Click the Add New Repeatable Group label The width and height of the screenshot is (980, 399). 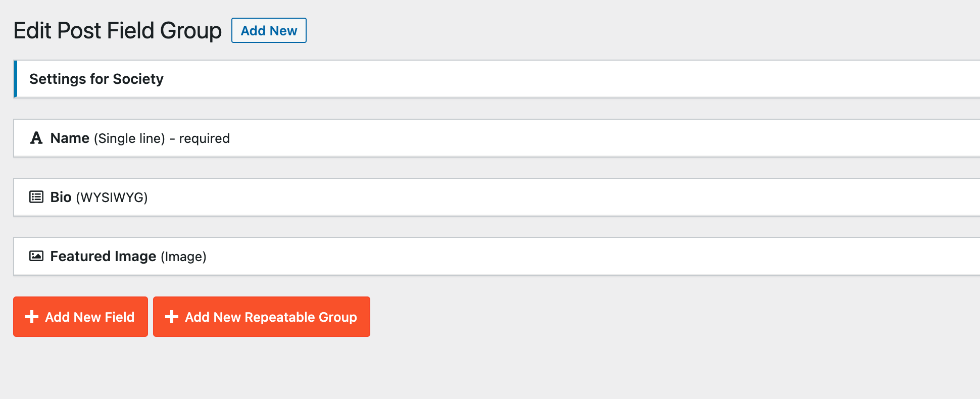point(271,317)
